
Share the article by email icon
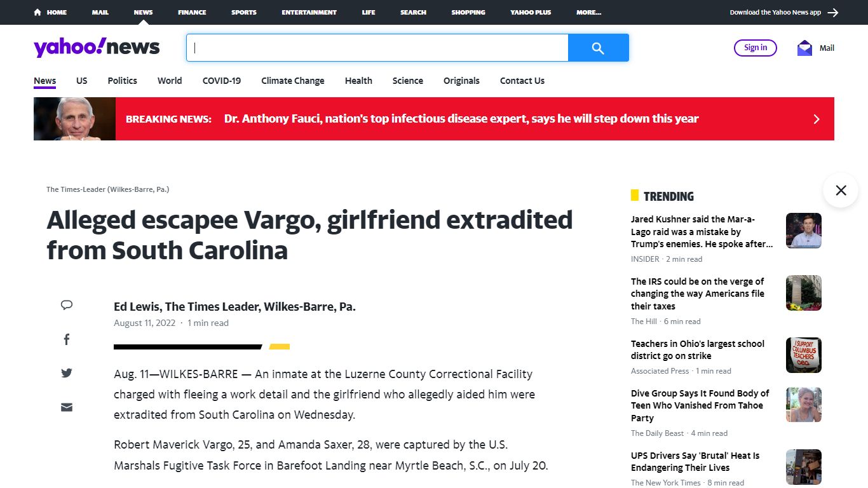(x=67, y=407)
